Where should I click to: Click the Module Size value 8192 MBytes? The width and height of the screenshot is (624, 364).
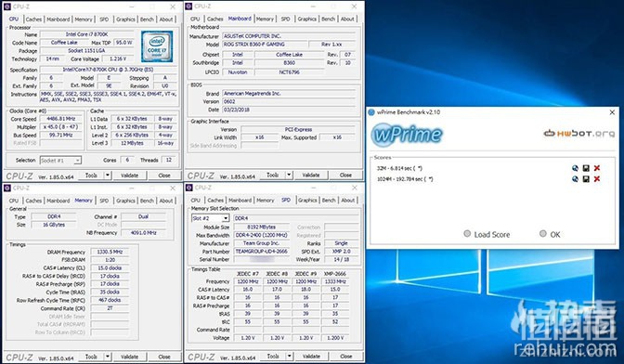262,227
